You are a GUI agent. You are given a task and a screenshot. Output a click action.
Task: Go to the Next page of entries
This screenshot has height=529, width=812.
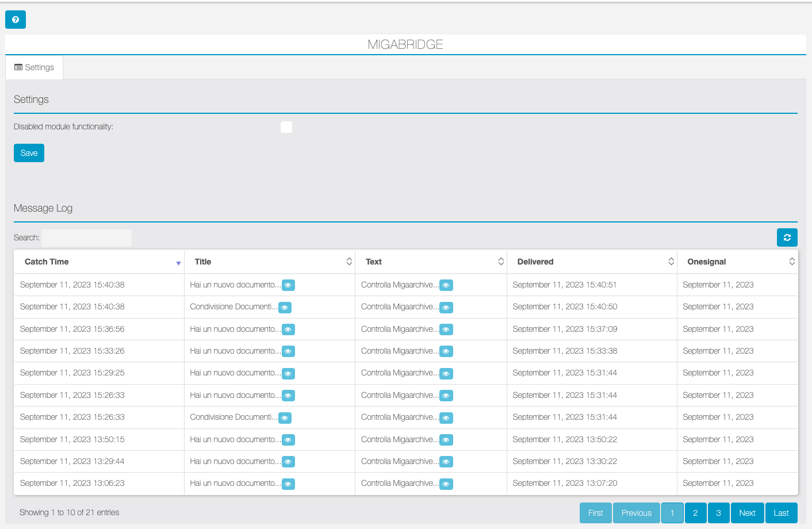tap(747, 513)
